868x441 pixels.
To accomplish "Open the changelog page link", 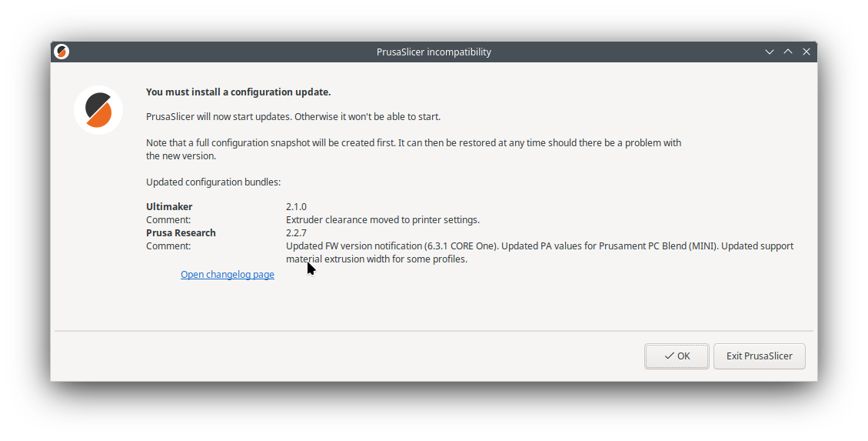I will tap(228, 275).
